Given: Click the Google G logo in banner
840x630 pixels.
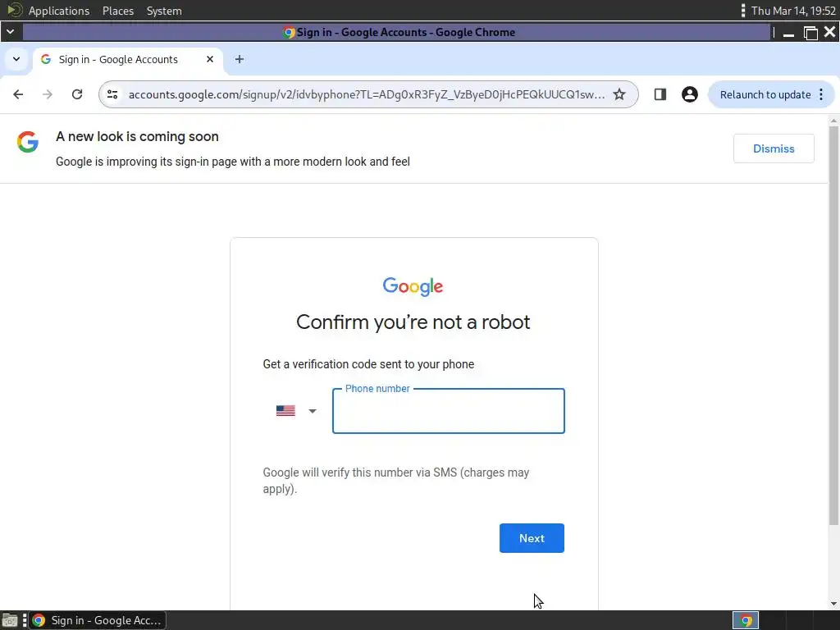Looking at the screenshot, I should [27, 142].
